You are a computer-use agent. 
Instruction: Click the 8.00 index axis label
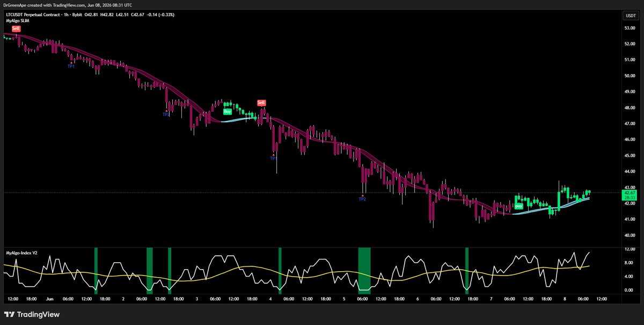click(629, 263)
